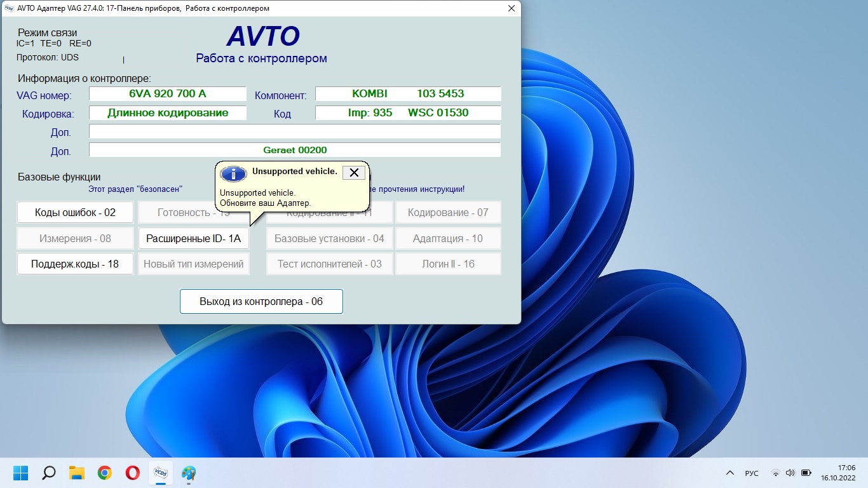Open File Explorer from the taskbar
Viewport: 868px width, 488px height.
point(77,473)
